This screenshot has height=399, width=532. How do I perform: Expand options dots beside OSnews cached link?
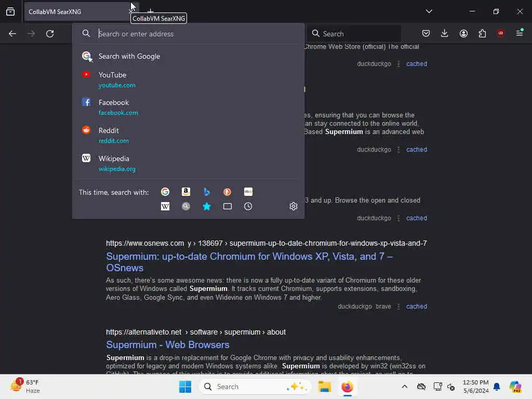[x=398, y=307]
